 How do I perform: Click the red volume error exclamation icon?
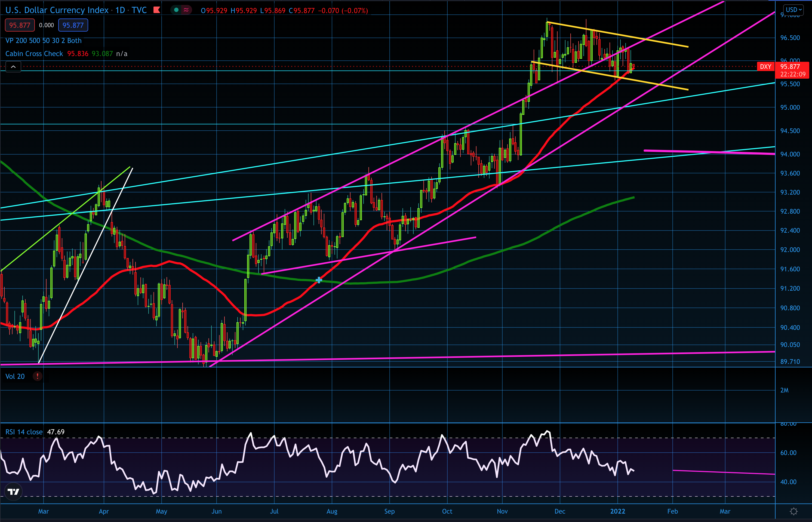tap(37, 376)
